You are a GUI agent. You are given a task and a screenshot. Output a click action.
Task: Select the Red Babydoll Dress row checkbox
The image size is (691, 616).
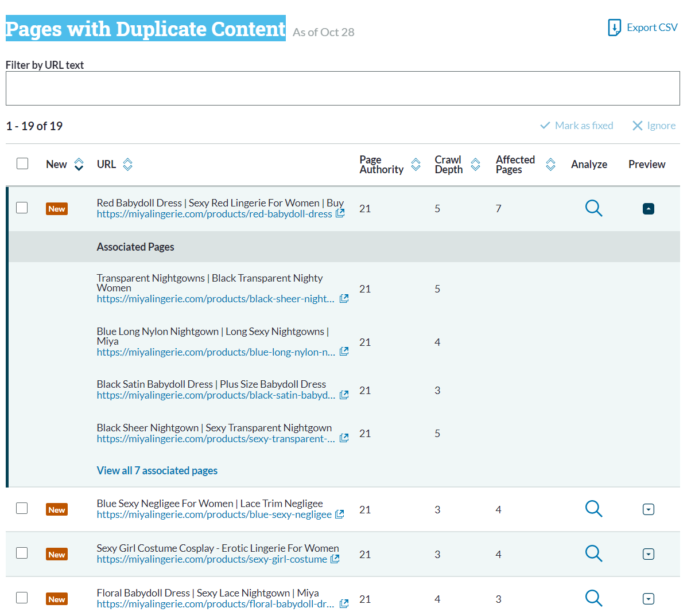[22, 208]
